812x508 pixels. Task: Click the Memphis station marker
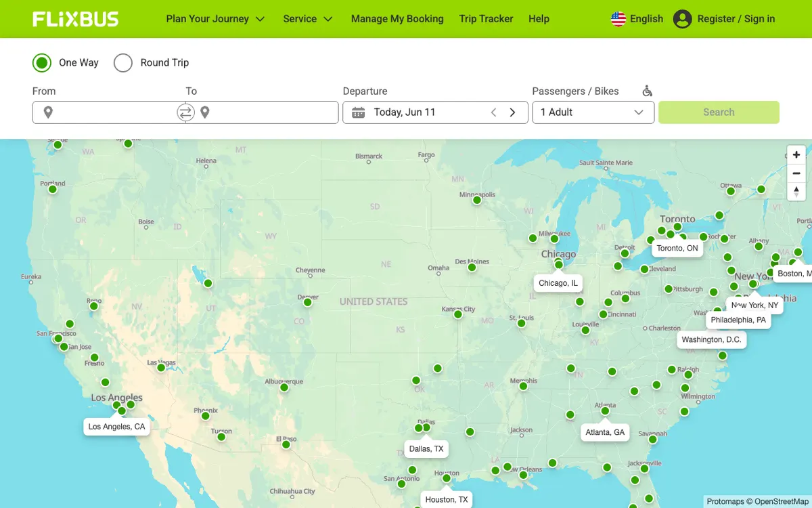point(523,386)
